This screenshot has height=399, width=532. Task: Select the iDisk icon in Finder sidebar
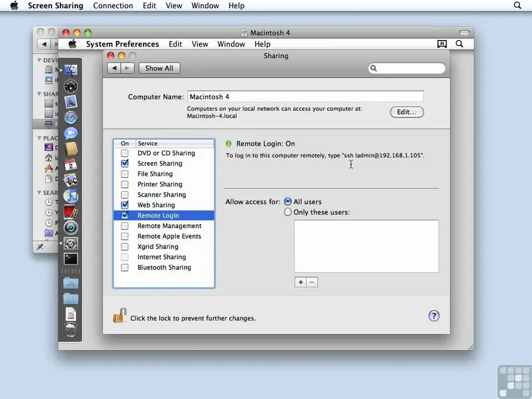49,80
